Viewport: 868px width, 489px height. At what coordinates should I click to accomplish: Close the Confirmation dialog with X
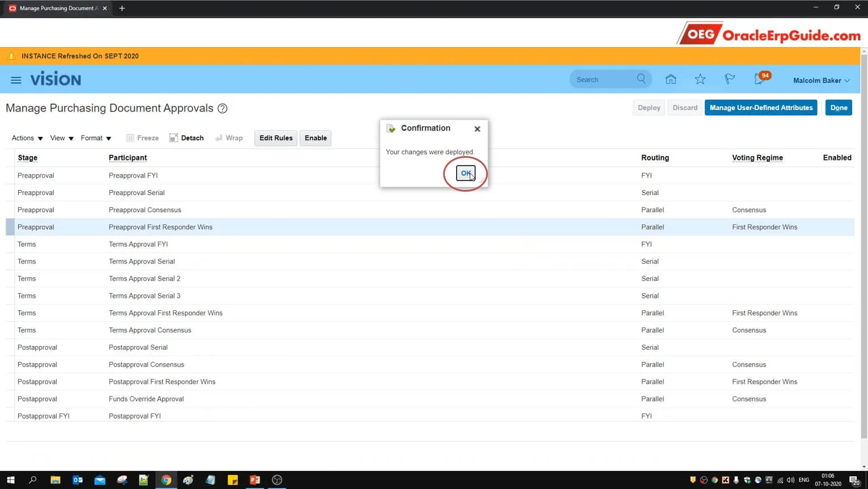(x=477, y=129)
